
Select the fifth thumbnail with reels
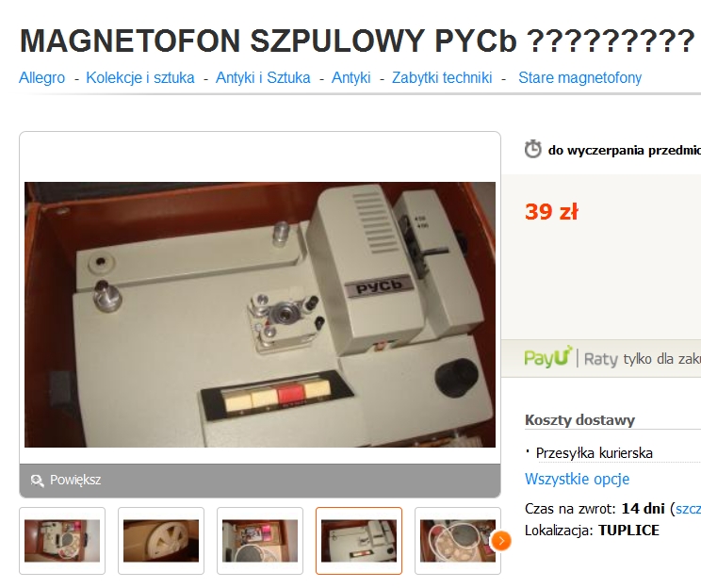point(458,541)
